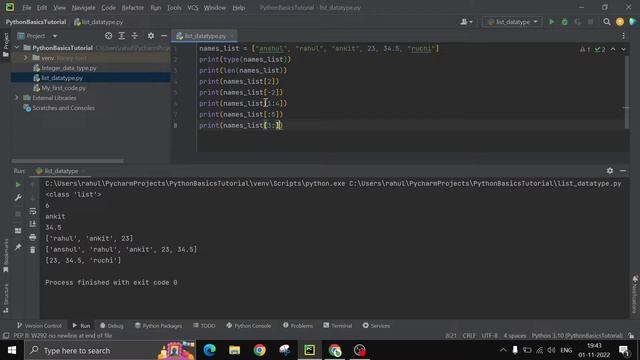This screenshot has height=360, width=640.
Task: Open Edit menu
Action: click(x=42, y=8)
